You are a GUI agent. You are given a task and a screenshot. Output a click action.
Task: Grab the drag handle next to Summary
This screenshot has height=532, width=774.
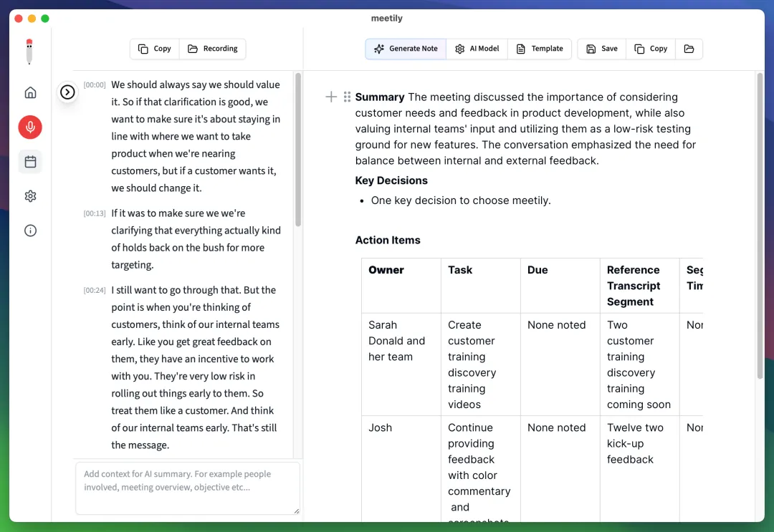point(347,97)
